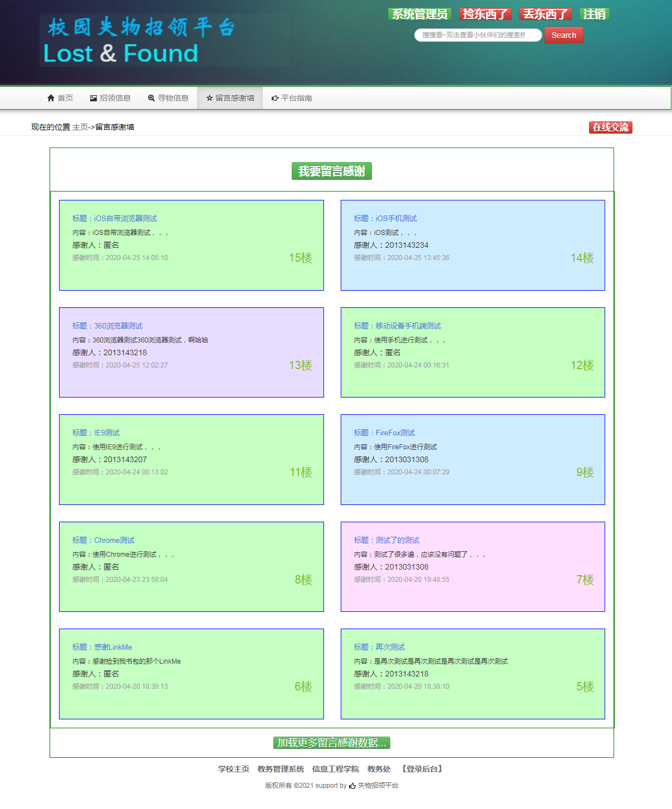Click the thumbs-up icon in the footer
The width and height of the screenshot is (672, 809).
(x=352, y=786)
